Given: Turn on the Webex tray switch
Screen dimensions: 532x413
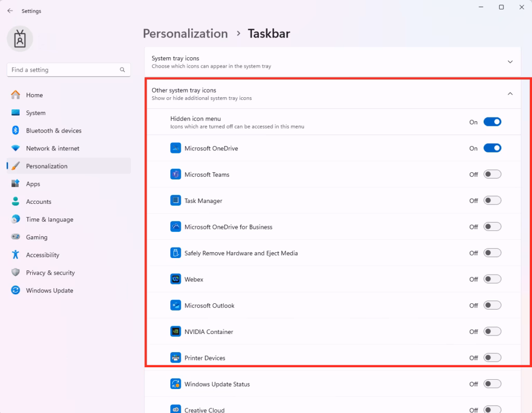Looking at the screenshot, I should coord(493,279).
